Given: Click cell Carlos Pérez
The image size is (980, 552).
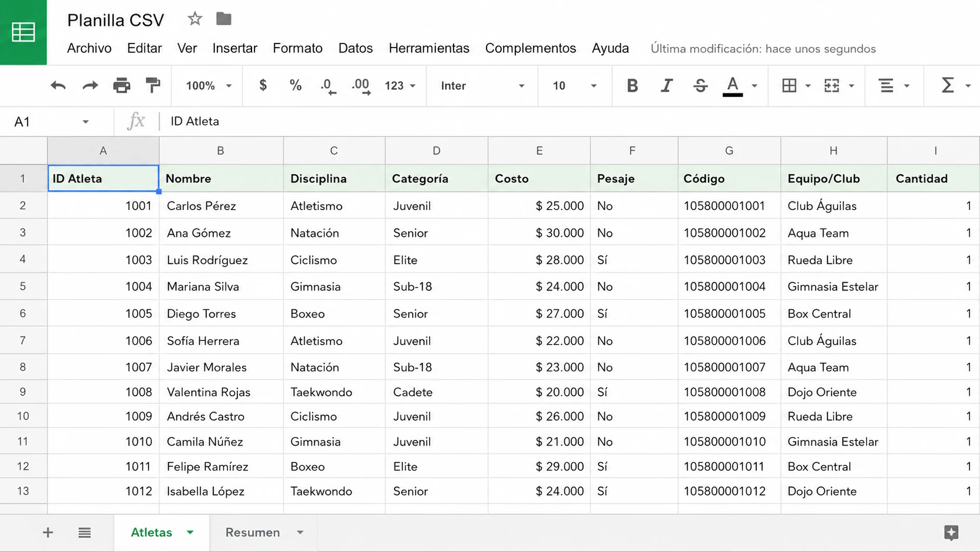Looking at the screenshot, I should (x=221, y=206).
